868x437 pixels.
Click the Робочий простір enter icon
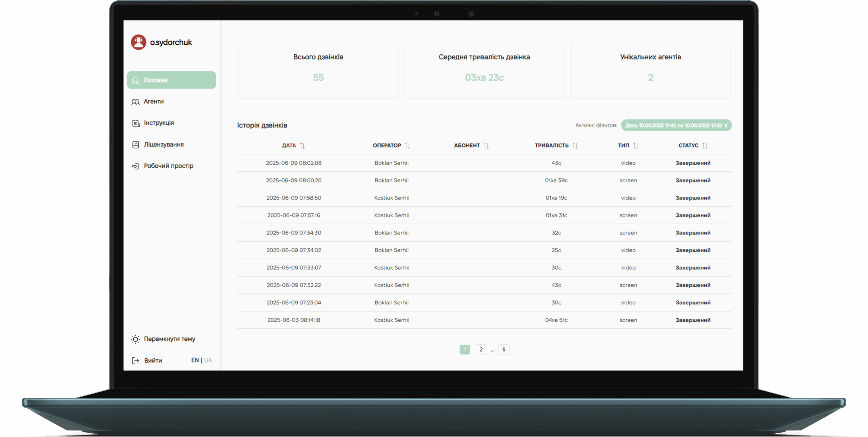point(135,166)
